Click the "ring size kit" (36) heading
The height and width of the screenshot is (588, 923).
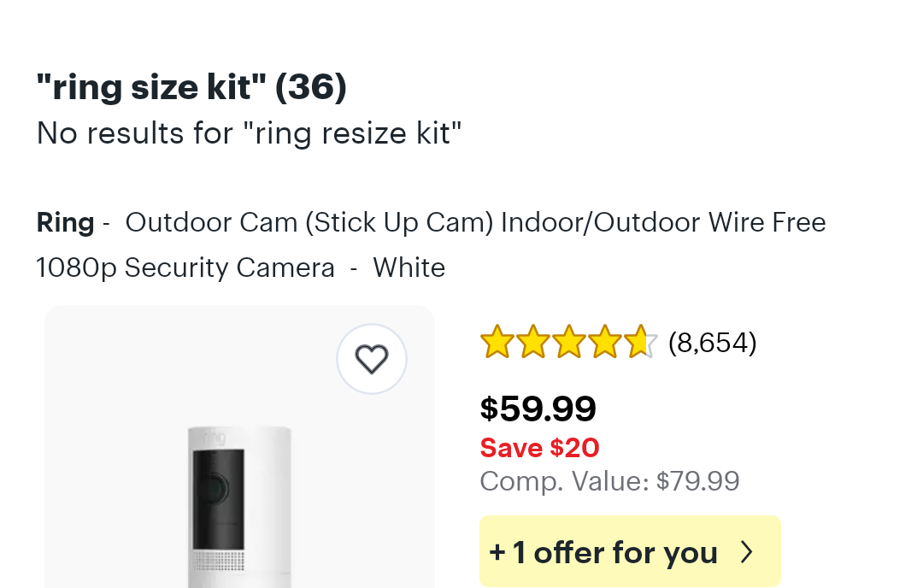coord(191,87)
